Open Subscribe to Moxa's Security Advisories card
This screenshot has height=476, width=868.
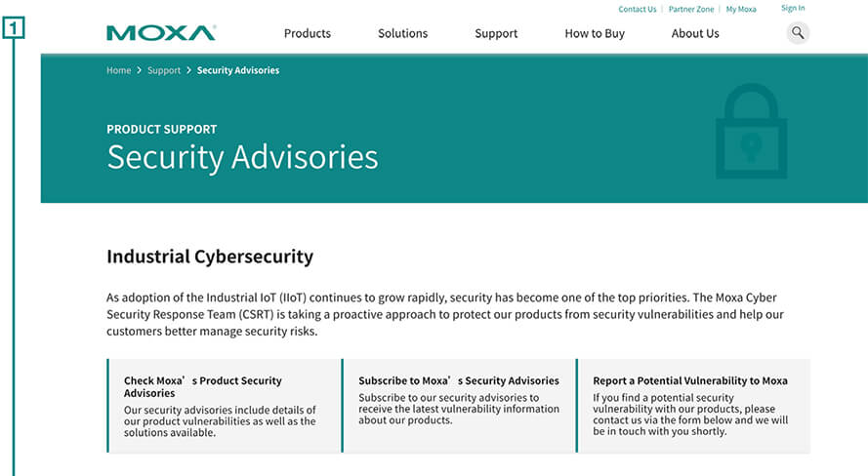tap(458, 406)
